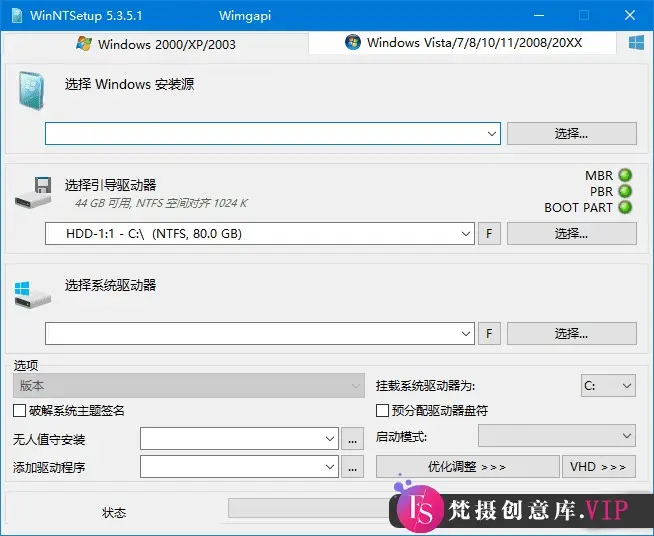Screen dimensions: 654x536
Task: Click the F format button for the system drive
Action: pos(489,334)
